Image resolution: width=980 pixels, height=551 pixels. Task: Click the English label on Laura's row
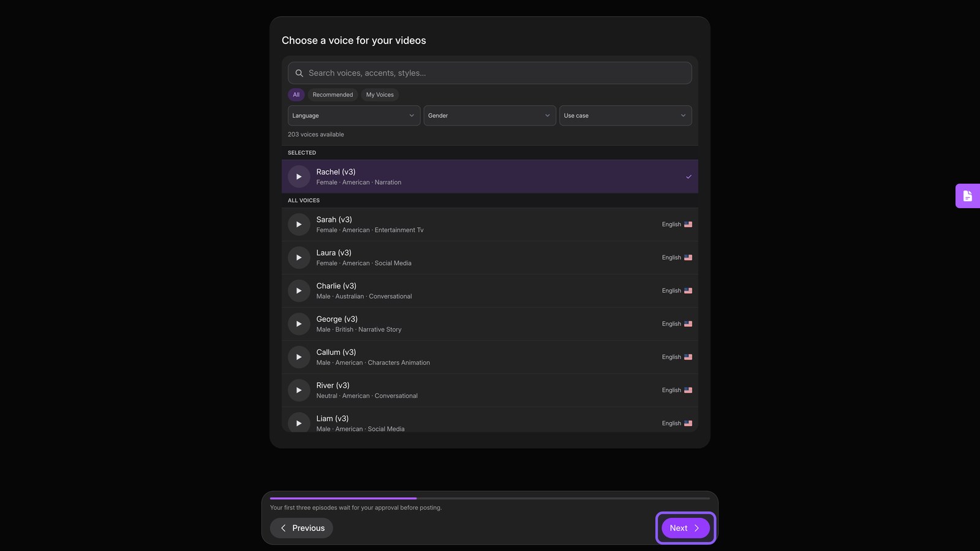(671, 258)
